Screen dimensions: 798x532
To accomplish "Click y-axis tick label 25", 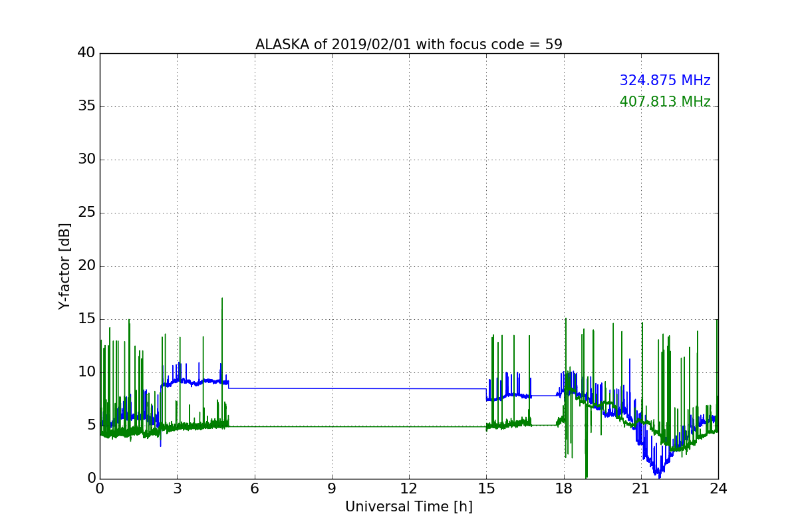I will 86,213.
